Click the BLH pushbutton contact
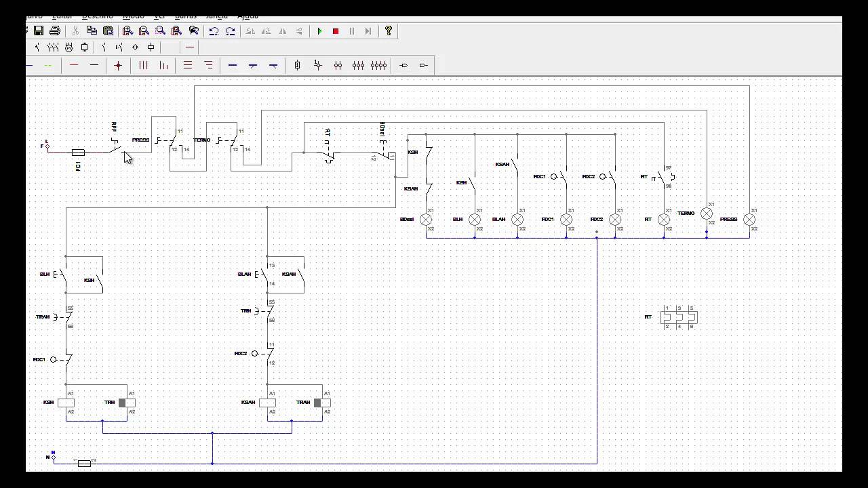Image resolution: width=868 pixels, height=488 pixels. click(62, 274)
